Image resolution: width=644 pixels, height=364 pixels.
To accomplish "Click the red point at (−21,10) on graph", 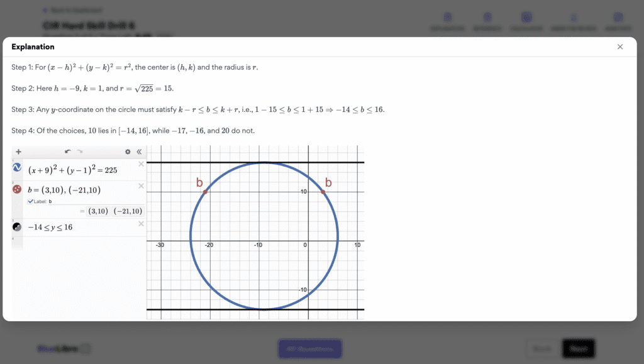I will pyautogui.click(x=205, y=192).
